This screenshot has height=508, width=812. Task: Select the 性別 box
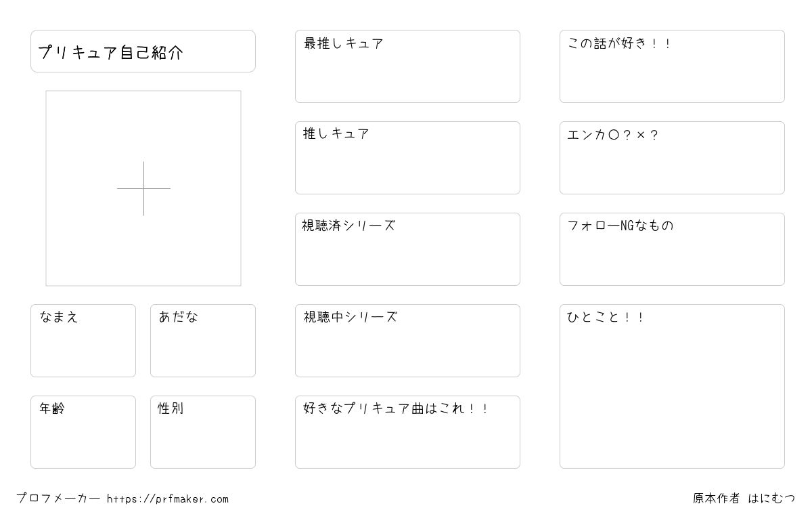pos(203,432)
